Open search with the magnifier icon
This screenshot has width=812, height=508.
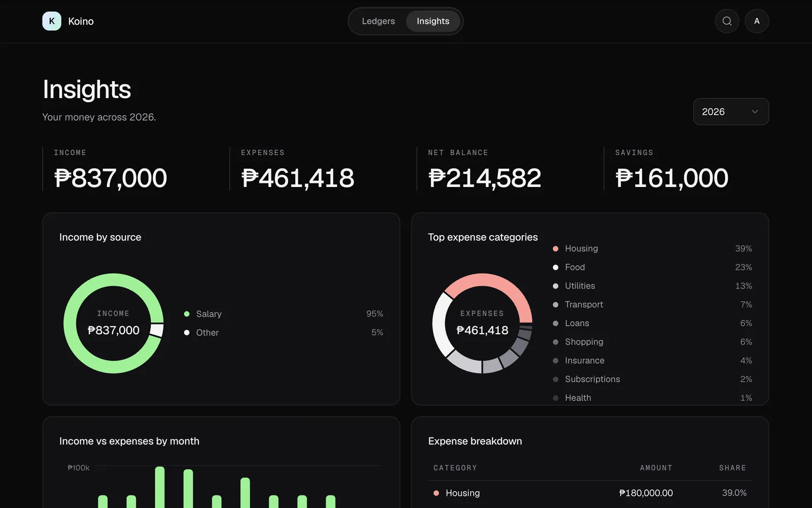pos(727,21)
